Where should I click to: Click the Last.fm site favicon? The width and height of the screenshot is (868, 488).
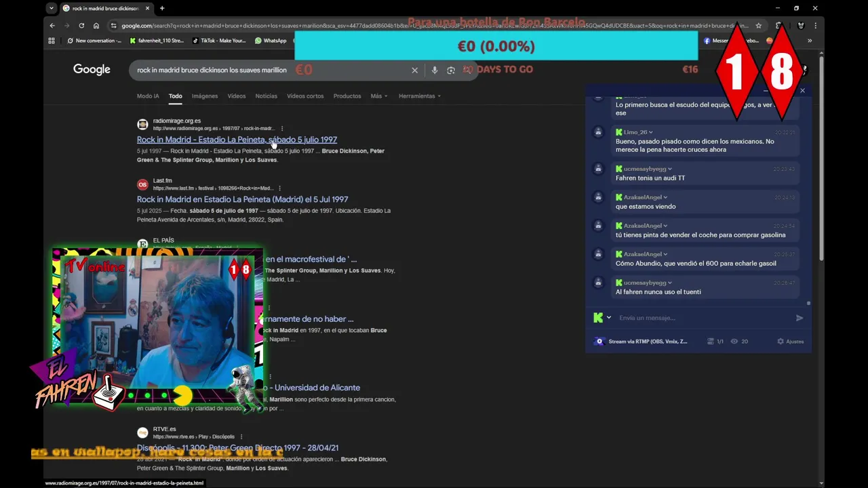click(142, 184)
